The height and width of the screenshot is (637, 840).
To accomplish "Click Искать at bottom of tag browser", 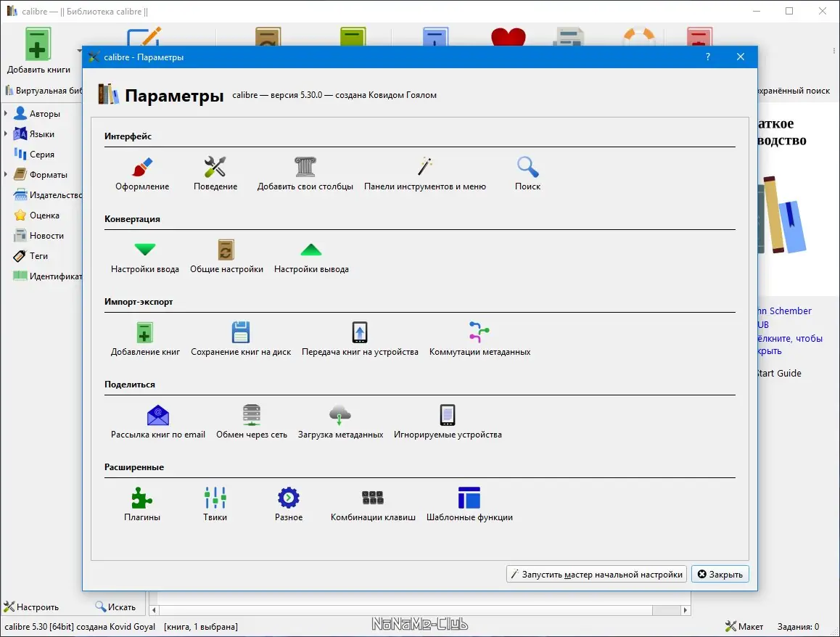I will (115, 607).
